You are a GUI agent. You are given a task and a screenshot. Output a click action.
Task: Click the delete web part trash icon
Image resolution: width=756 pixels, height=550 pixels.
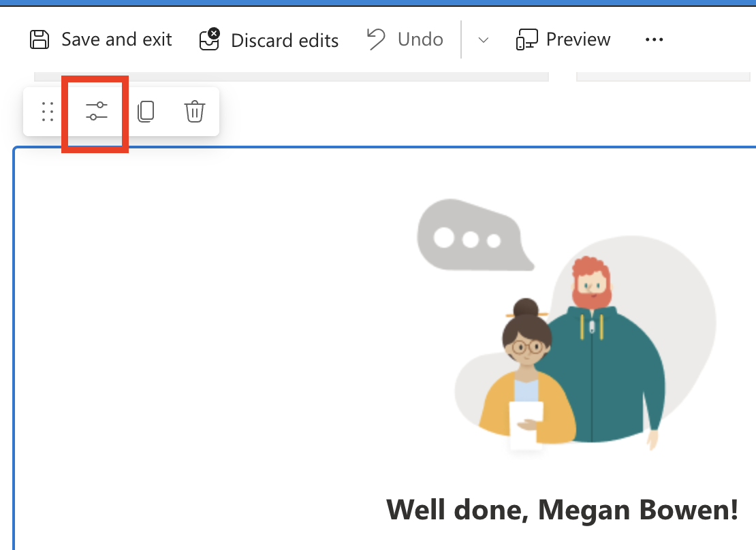tap(194, 112)
